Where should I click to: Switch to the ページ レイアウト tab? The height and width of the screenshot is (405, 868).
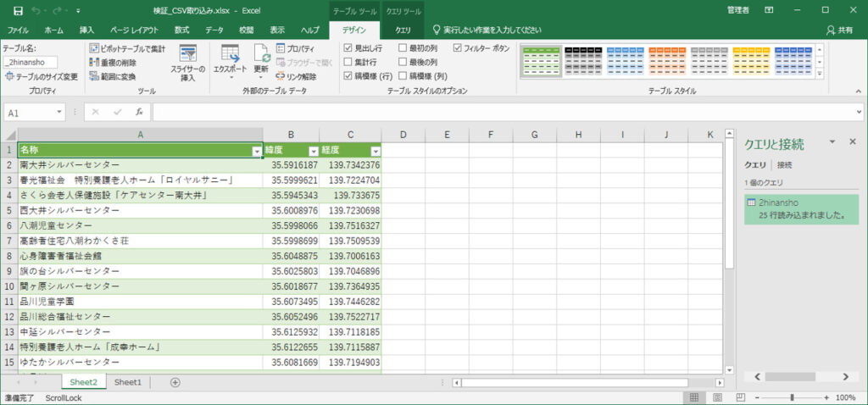click(135, 30)
